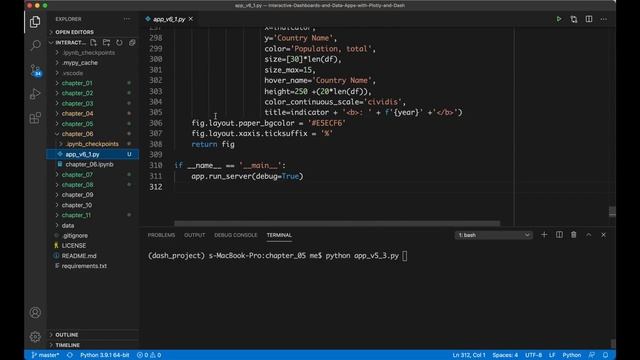The width and height of the screenshot is (640, 360).
Task: Expand the chapter_05 folder
Action: (x=77, y=124)
